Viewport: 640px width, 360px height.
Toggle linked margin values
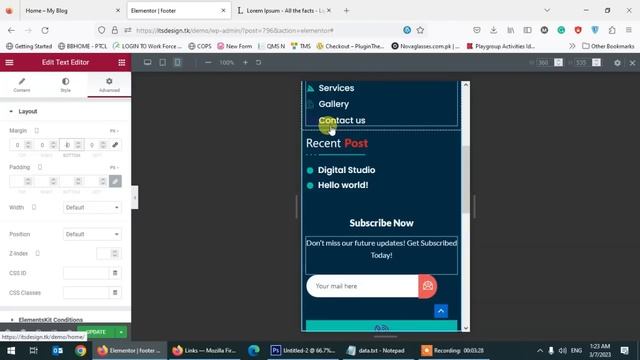pos(115,145)
